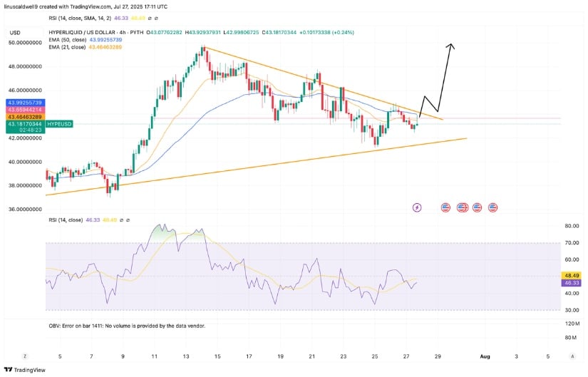
Task: Click the green HYPEUSD symbol tag
Action: [59, 124]
